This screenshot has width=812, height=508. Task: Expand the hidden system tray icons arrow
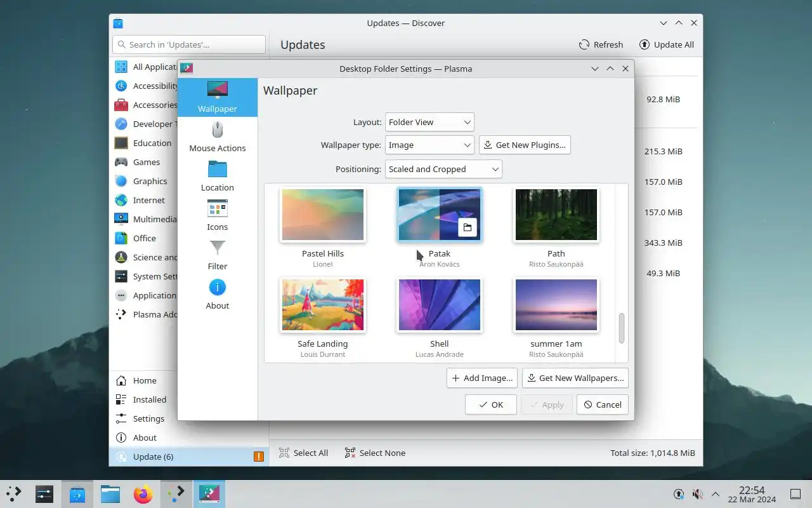pos(716,493)
